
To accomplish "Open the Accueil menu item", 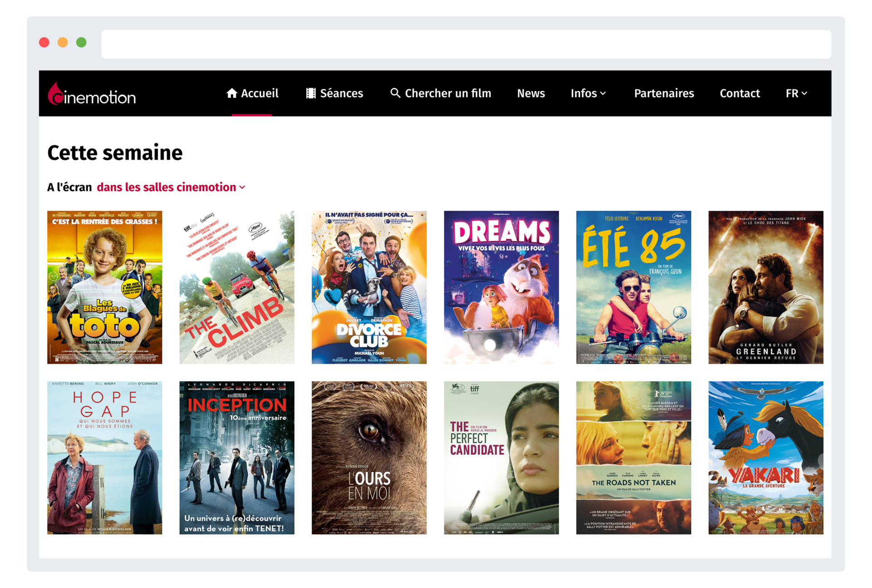I will 253,93.
